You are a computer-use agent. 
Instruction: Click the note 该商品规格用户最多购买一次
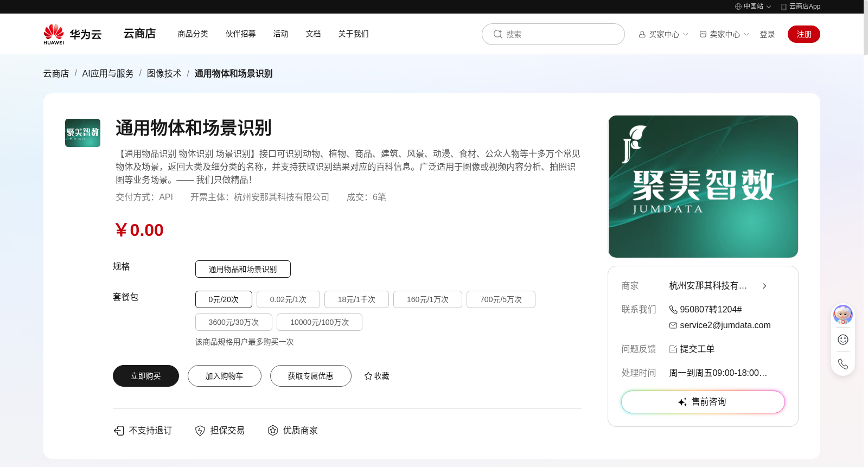tap(245, 342)
